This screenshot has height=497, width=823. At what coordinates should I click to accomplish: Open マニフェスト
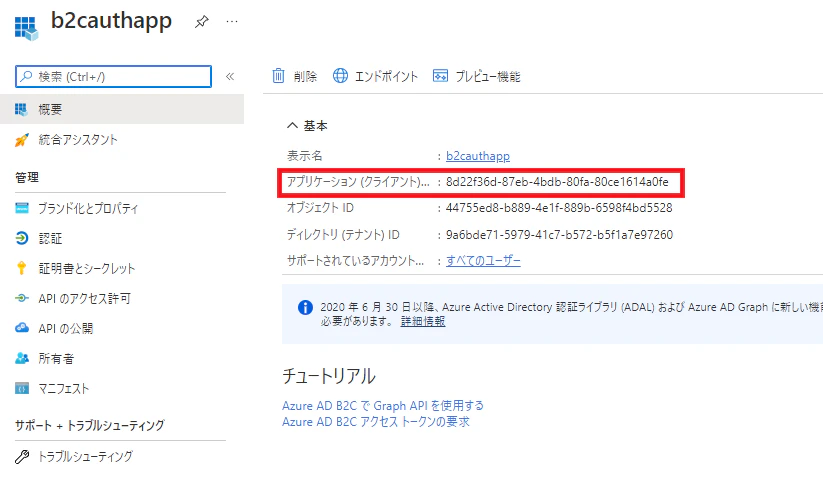pyautogui.click(x=64, y=388)
